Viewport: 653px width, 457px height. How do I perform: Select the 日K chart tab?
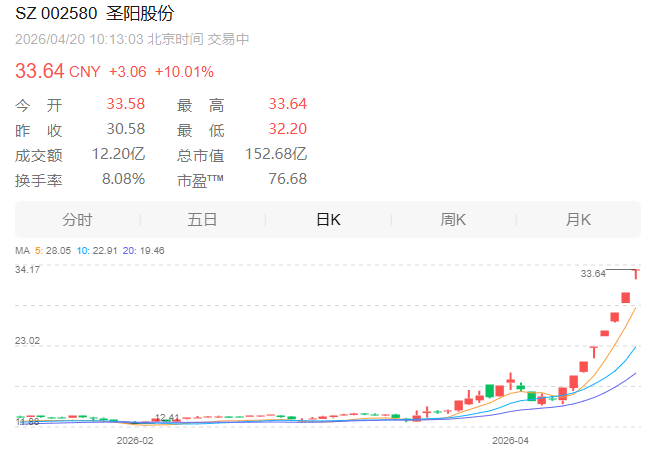[328, 220]
